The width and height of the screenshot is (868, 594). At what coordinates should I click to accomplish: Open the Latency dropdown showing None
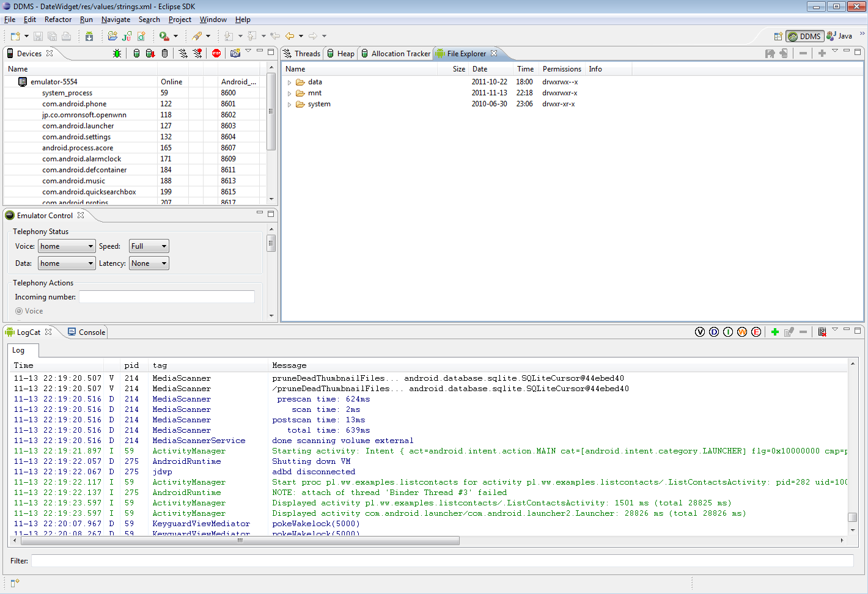pyautogui.click(x=149, y=263)
